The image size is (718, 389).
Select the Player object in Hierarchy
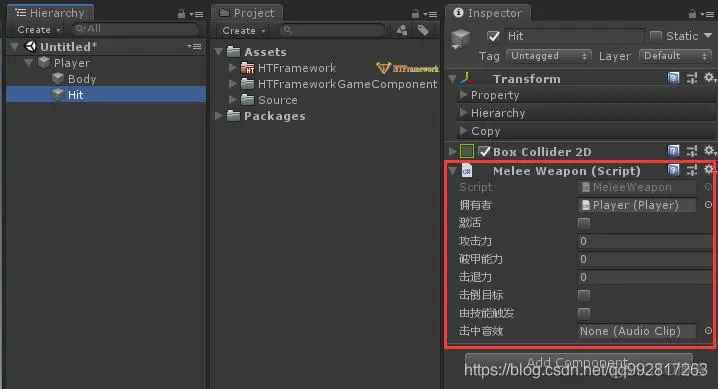(72, 63)
